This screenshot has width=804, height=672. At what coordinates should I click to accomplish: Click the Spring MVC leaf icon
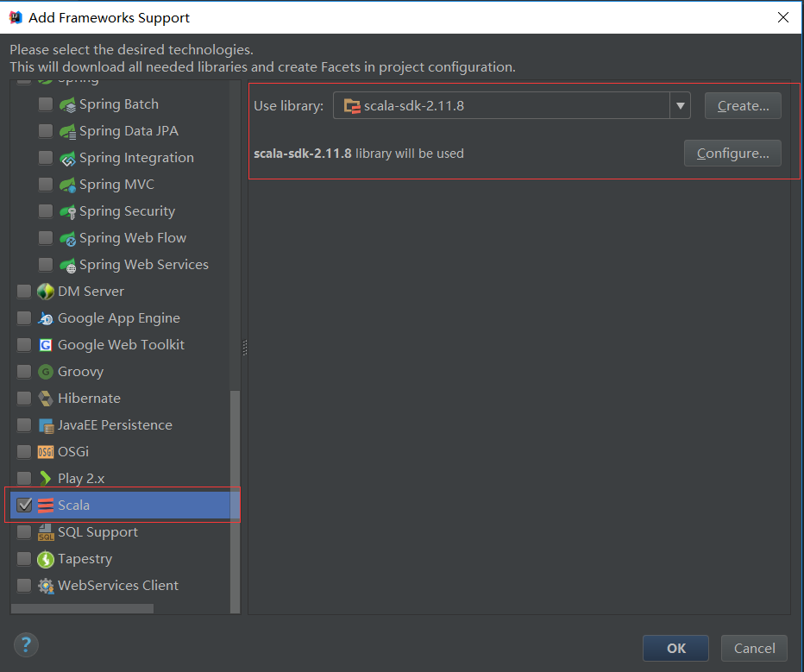(67, 185)
